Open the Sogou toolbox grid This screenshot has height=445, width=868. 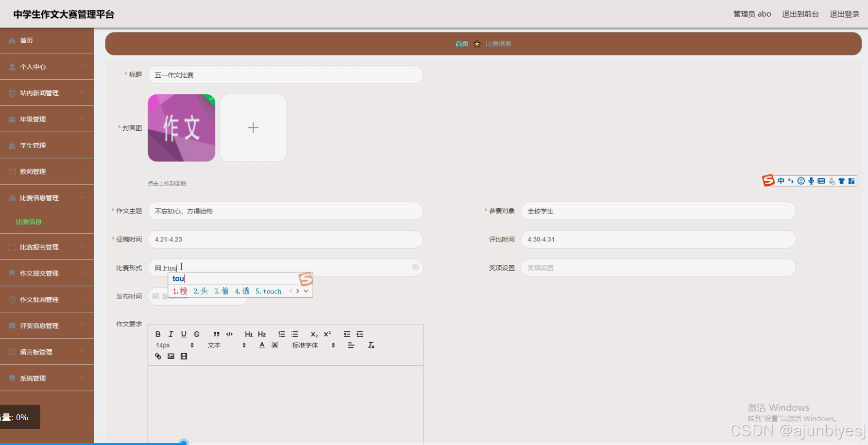pyautogui.click(x=851, y=181)
